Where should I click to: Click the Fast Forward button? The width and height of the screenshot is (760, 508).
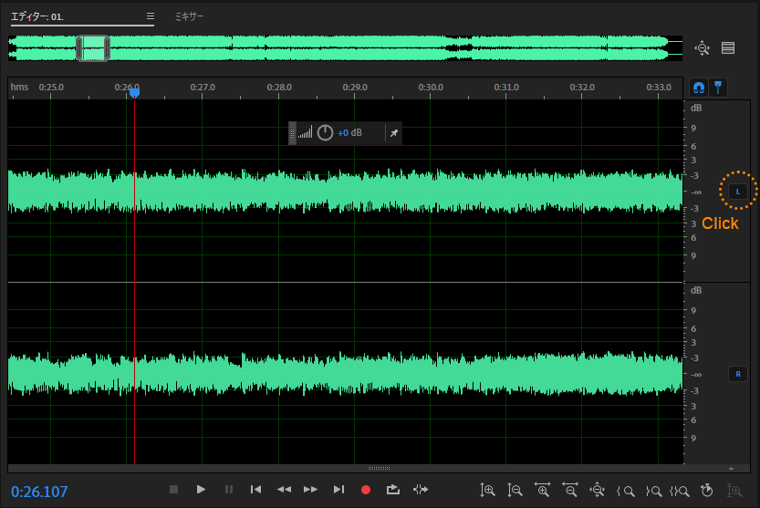coord(311,490)
